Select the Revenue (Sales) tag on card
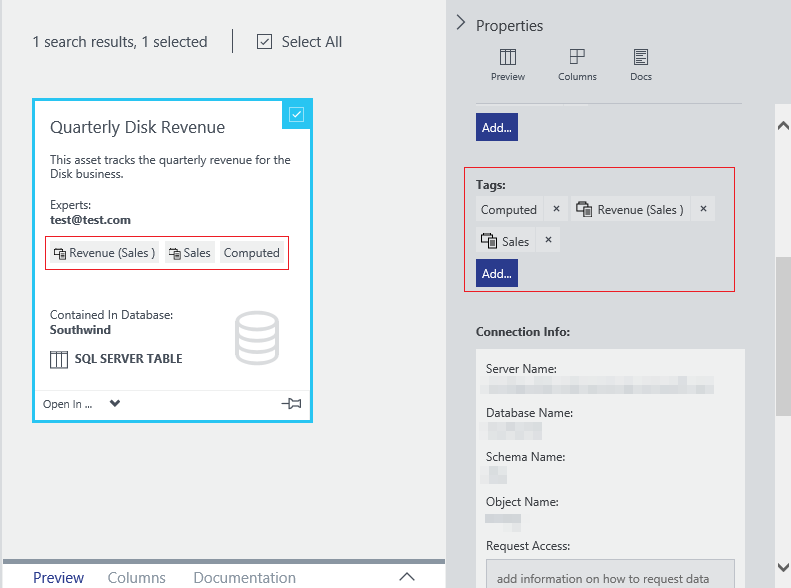The height and width of the screenshot is (588, 791). click(104, 253)
